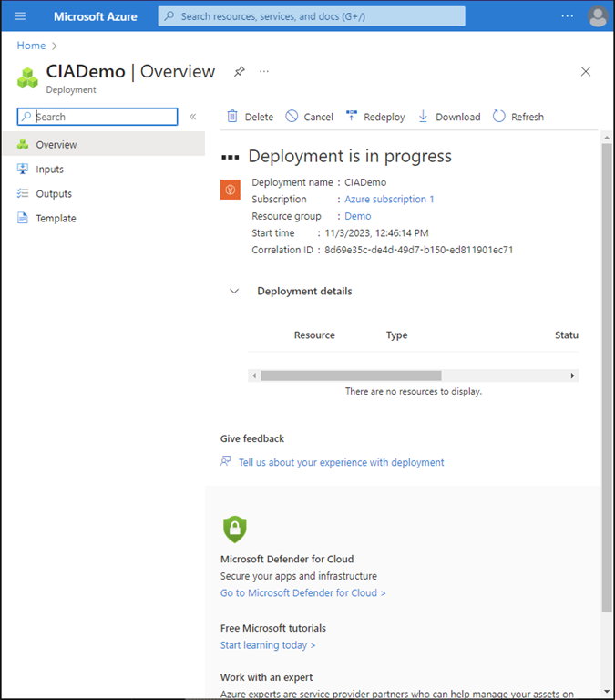Viewport: 615px width, 700px height.
Task: Click Redeploy in the command bar
Action: click(x=375, y=117)
